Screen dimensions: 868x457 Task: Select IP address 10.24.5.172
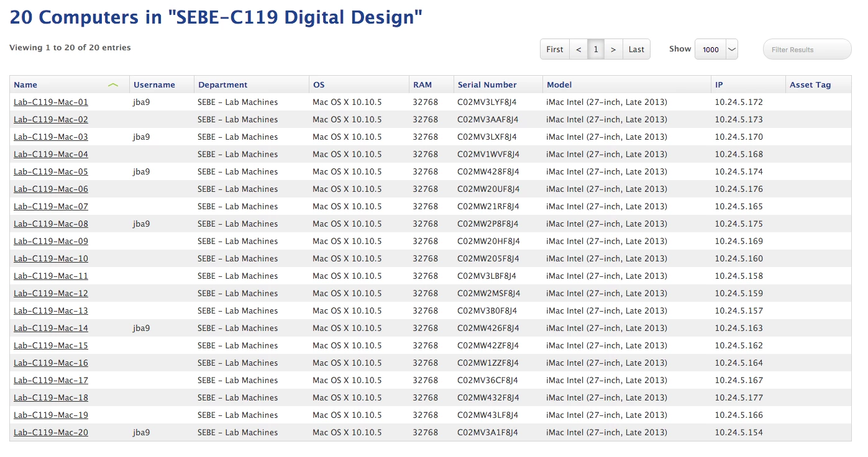pyautogui.click(x=739, y=102)
